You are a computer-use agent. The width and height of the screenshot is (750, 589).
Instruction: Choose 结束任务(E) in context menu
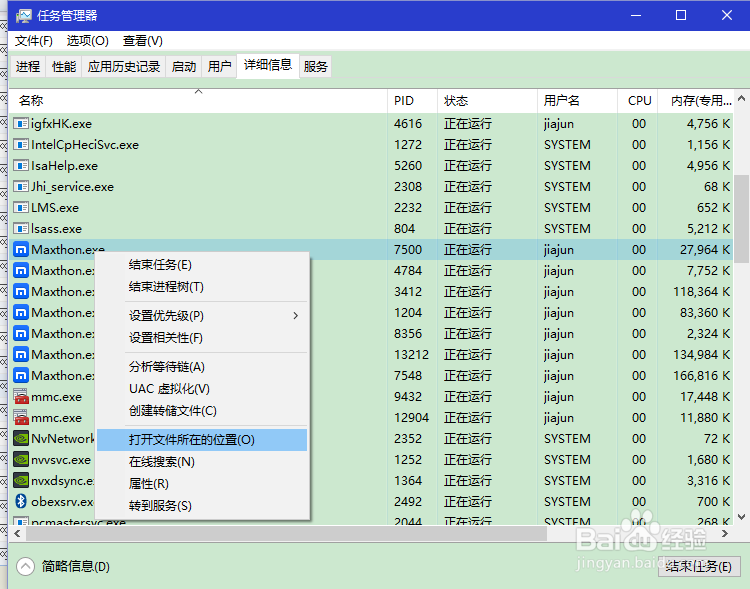[x=202, y=265]
